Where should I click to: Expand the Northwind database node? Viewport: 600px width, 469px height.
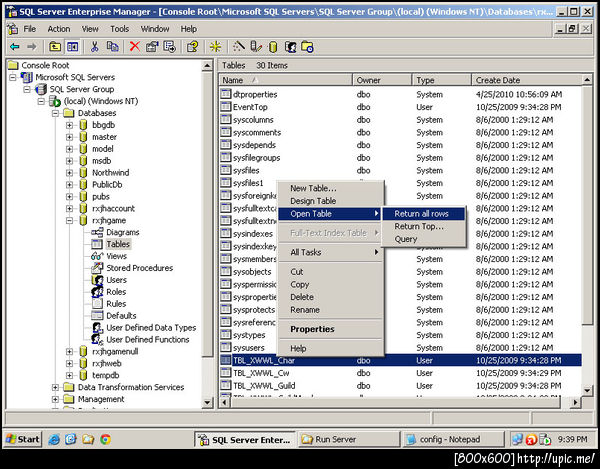tap(70, 172)
